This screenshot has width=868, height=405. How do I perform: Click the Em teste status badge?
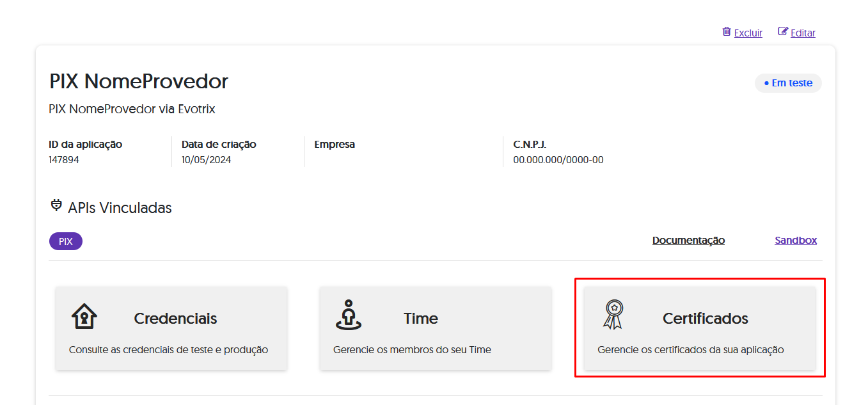[788, 83]
